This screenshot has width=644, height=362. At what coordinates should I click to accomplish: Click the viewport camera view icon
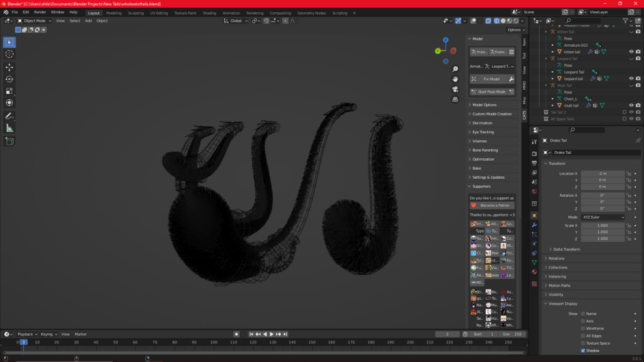coord(455,89)
